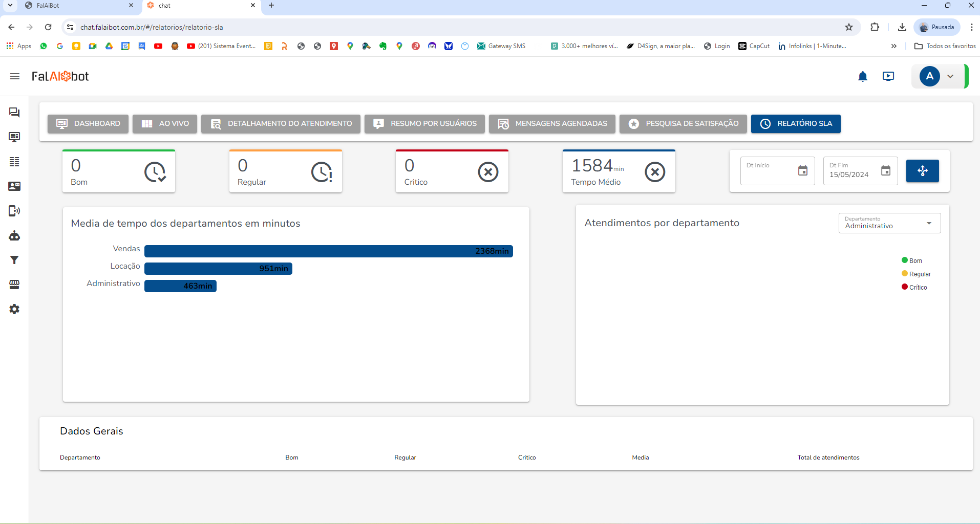Screen dimensions: 980x524
Task: Click the video tutorial screen icon
Action: (888, 76)
